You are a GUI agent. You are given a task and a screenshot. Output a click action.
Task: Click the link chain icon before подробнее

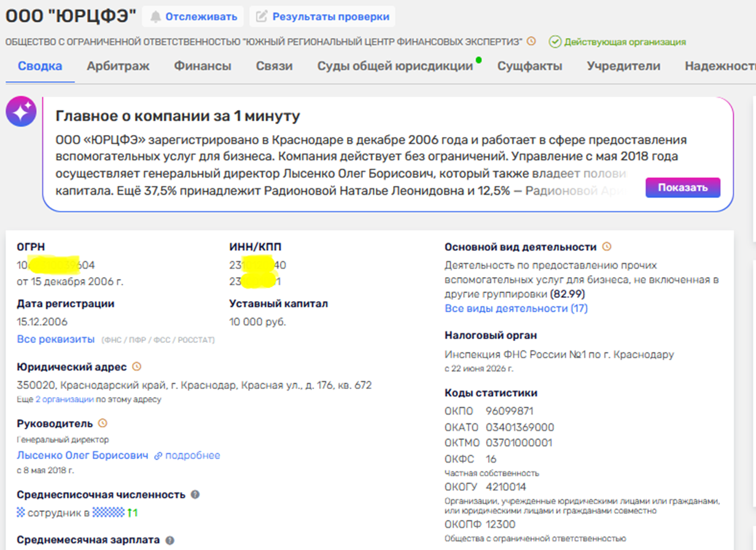click(158, 456)
